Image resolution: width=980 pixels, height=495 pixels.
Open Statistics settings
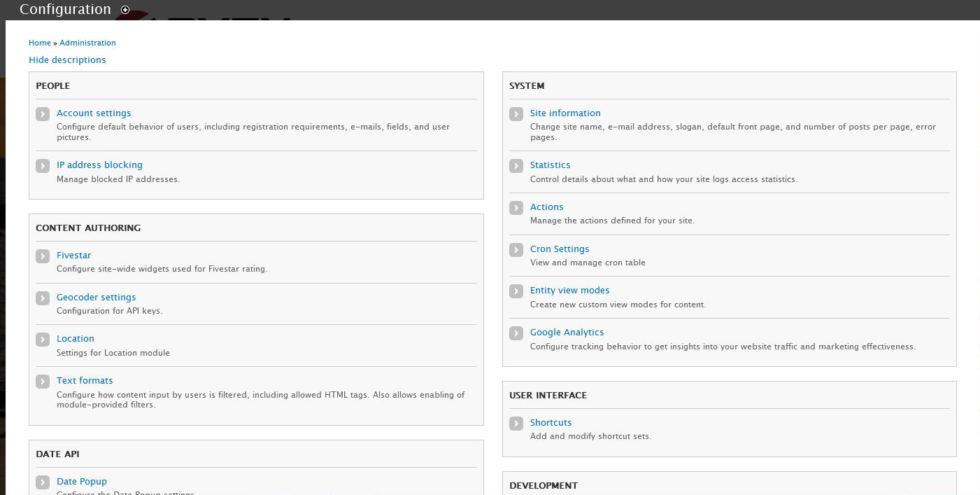tap(550, 165)
